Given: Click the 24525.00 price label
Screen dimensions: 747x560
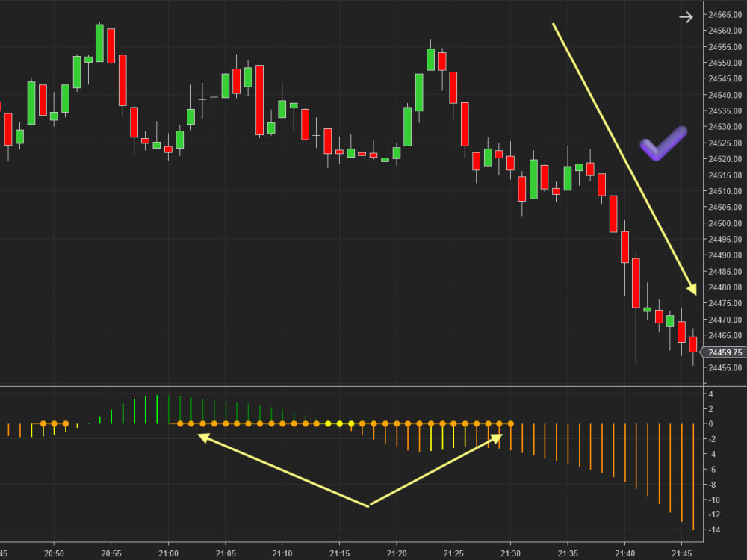Looking at the screenshot, I should (x=725, y=143).
